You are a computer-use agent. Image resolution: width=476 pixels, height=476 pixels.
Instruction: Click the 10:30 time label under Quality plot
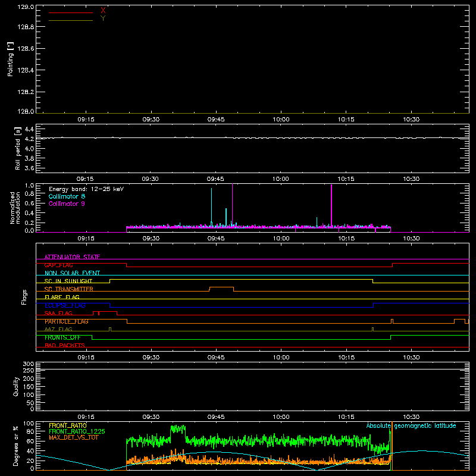click(x=411, y=417)
